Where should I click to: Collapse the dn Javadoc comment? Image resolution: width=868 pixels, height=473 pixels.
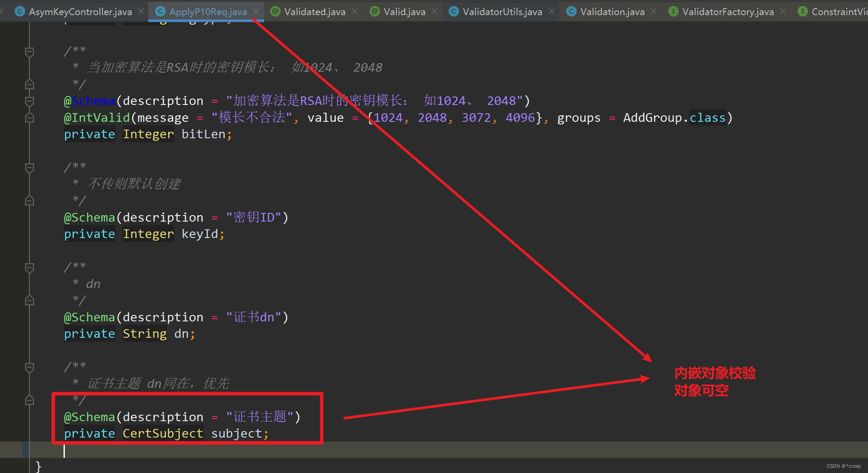tap(29, 268)
